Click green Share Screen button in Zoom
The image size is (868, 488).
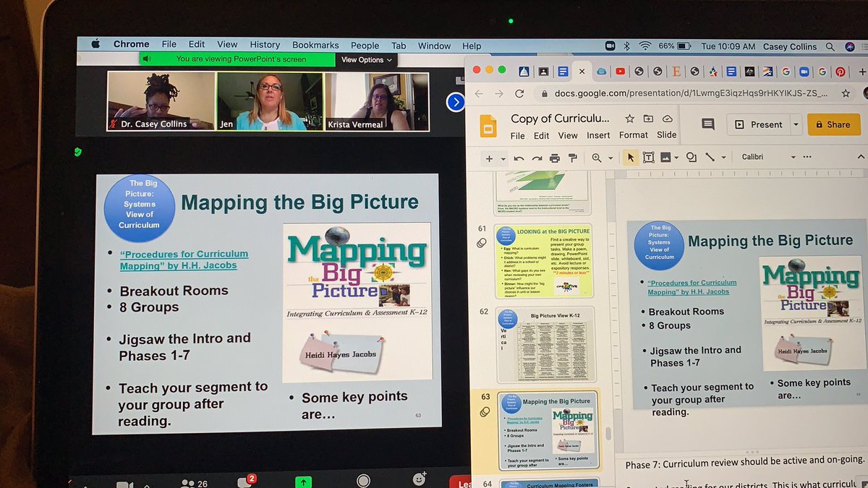click(302, 481)
